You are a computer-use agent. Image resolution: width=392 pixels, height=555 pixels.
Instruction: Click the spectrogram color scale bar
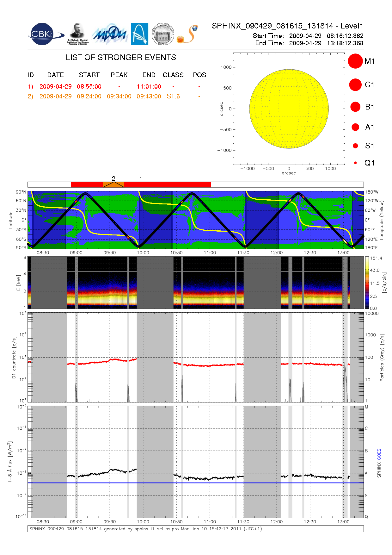367,283
